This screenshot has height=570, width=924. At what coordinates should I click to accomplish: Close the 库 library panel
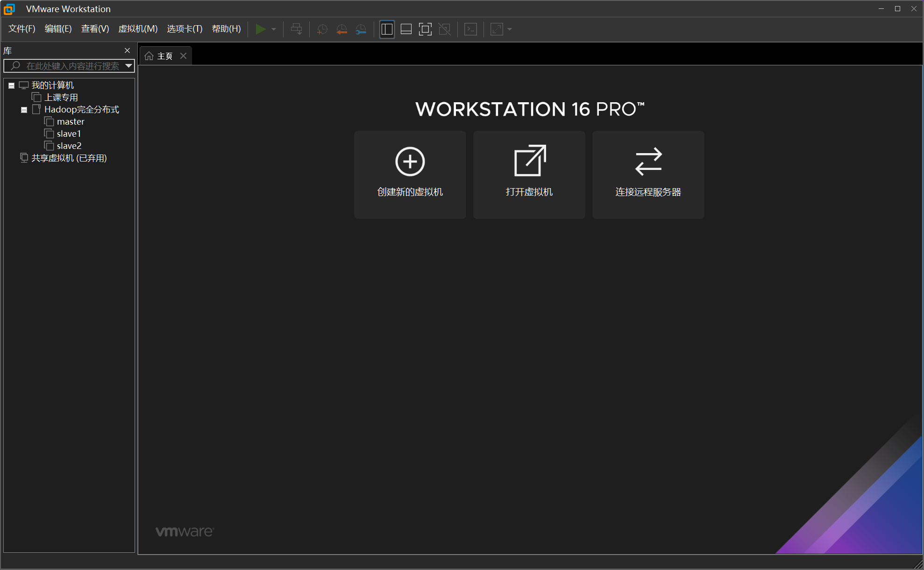pyautogui.click(x=127, y=50)
